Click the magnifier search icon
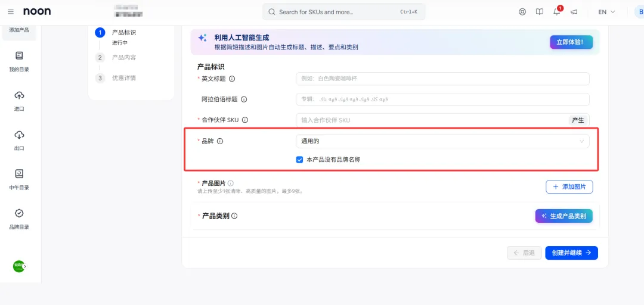Image resolution: width=644 pixels, height=305 pixels. point(271,12)
